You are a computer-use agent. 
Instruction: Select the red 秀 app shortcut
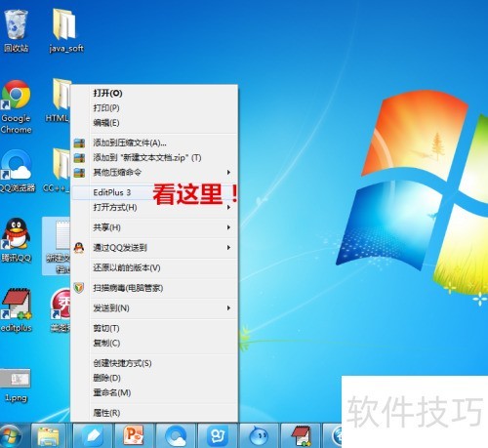click(x=61, y=310)
